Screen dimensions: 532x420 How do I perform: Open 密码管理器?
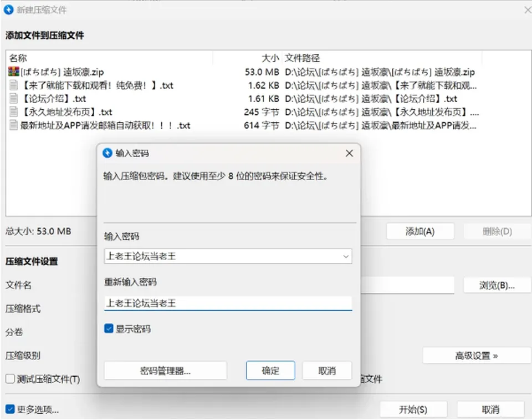click(165, 371)
